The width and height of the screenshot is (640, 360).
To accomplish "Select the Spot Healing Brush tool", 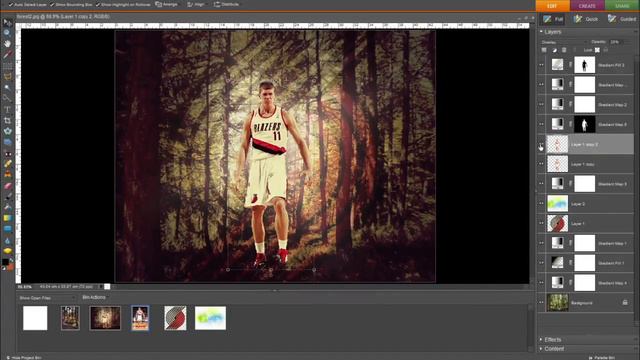I will (7, 164).
